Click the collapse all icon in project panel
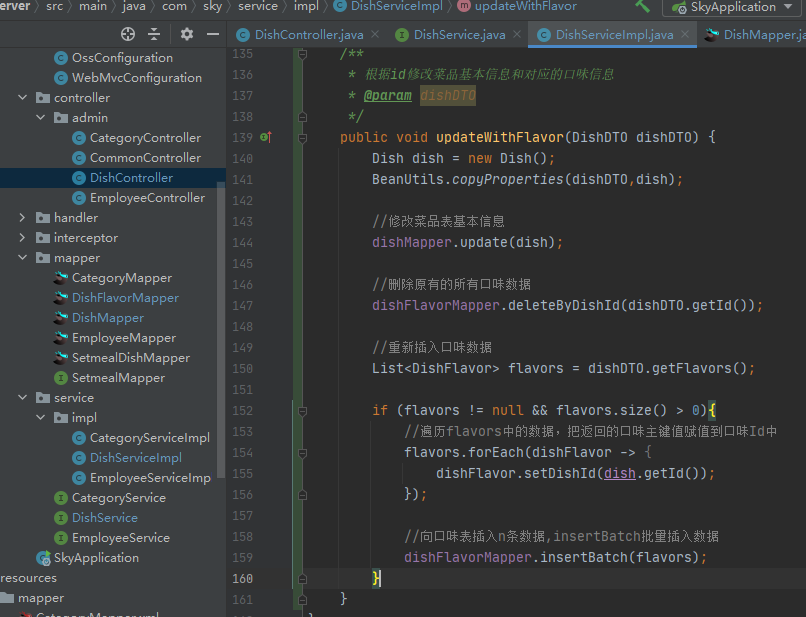 [x=154, y=34]
